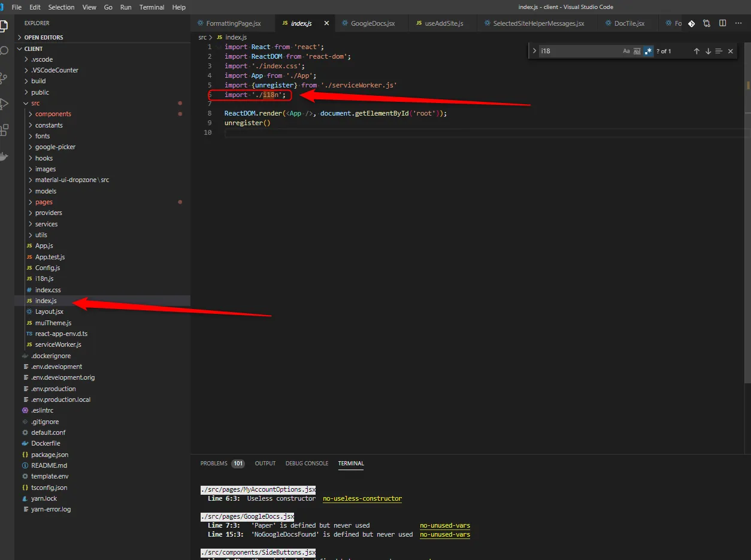The image size is (751, 560).
Task: Toggle Match Whole Word in find widget
Action: 637,51
